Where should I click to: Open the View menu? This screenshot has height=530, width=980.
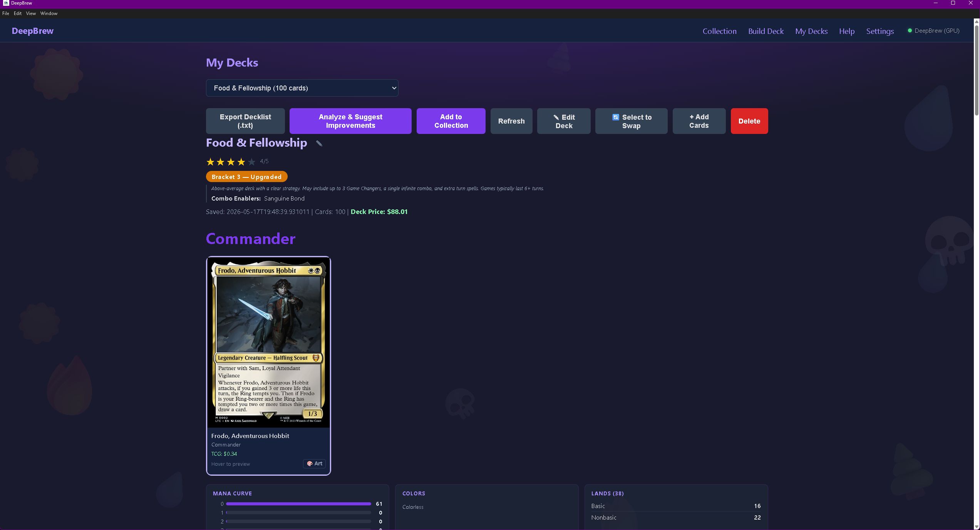pos(31,13)
